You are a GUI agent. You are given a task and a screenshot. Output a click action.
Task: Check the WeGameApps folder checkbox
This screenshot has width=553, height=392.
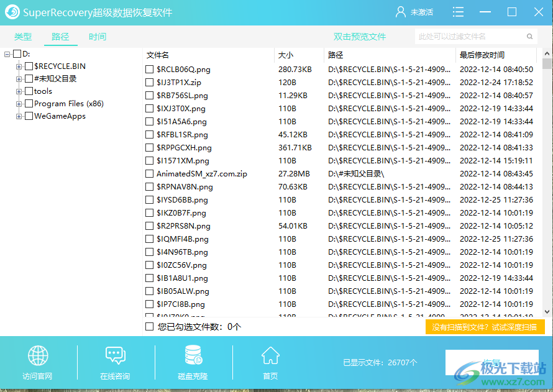point(29,116)
